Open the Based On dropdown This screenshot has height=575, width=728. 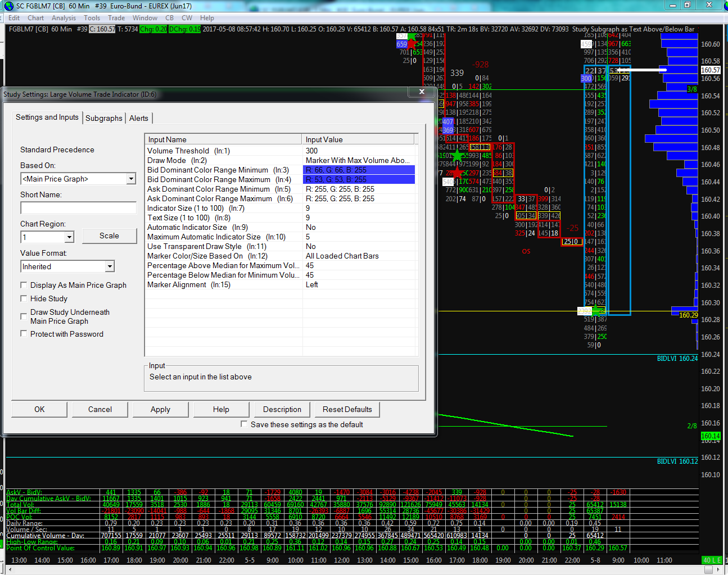click(131, 179)
